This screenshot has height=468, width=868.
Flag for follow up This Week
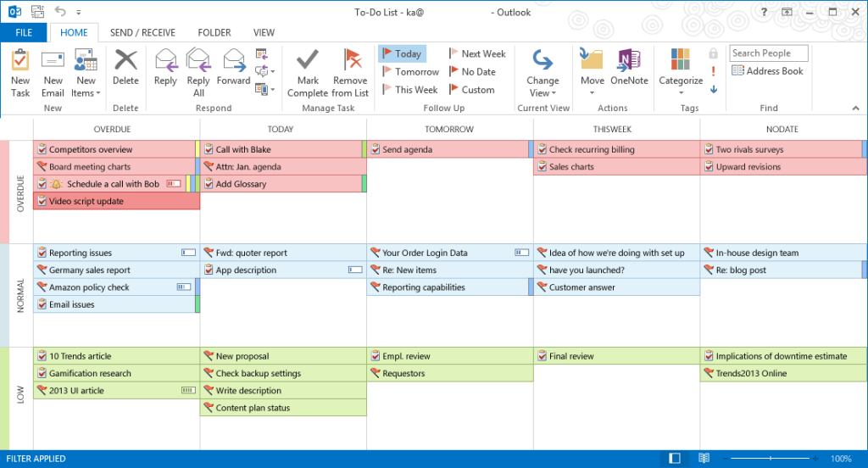tap(410, 89)
